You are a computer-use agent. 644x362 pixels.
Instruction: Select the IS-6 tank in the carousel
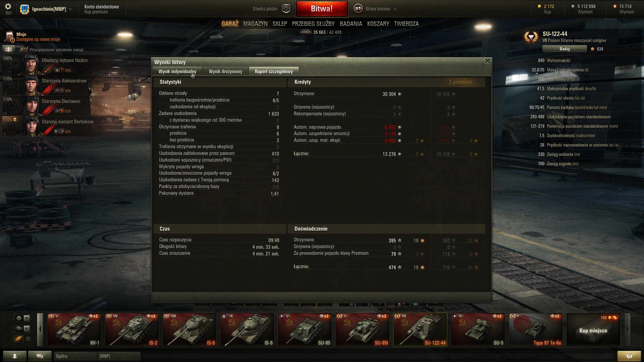pyautogui.click(x=190, y=330)
